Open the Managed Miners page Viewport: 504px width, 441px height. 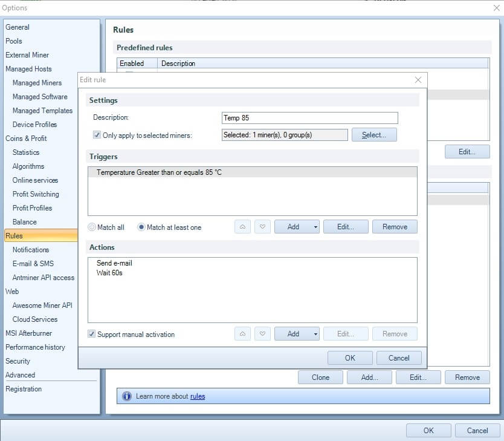coord(37,83)
